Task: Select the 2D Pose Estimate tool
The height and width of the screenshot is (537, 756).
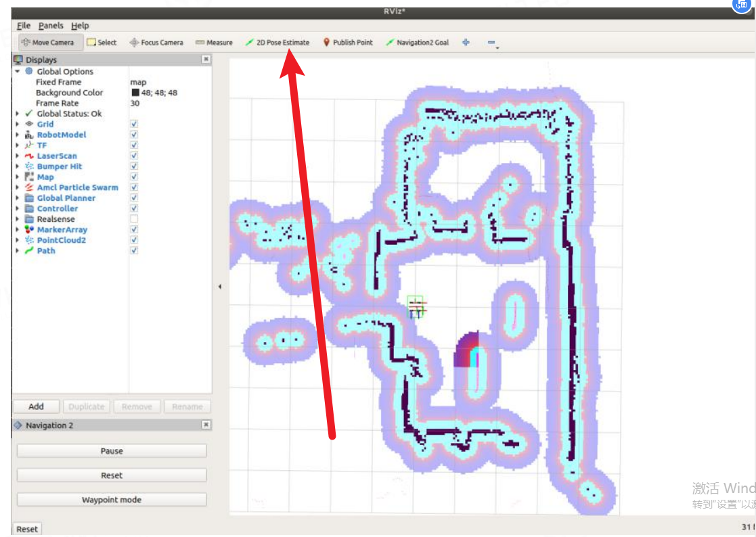Action: coord(277,43)
